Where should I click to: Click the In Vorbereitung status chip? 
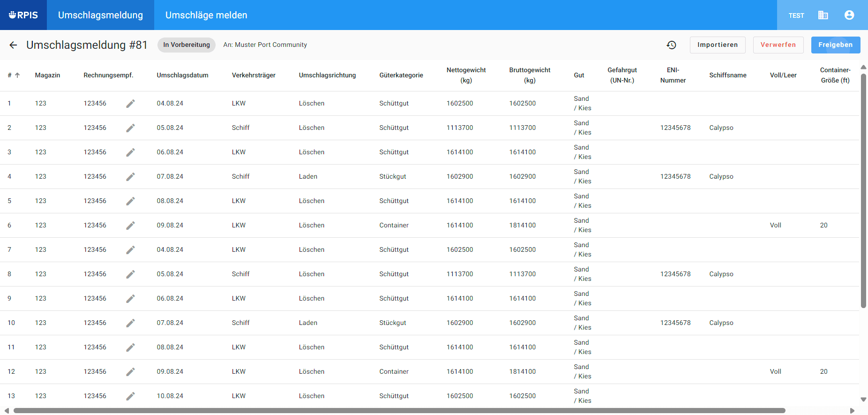click(187, 45)
